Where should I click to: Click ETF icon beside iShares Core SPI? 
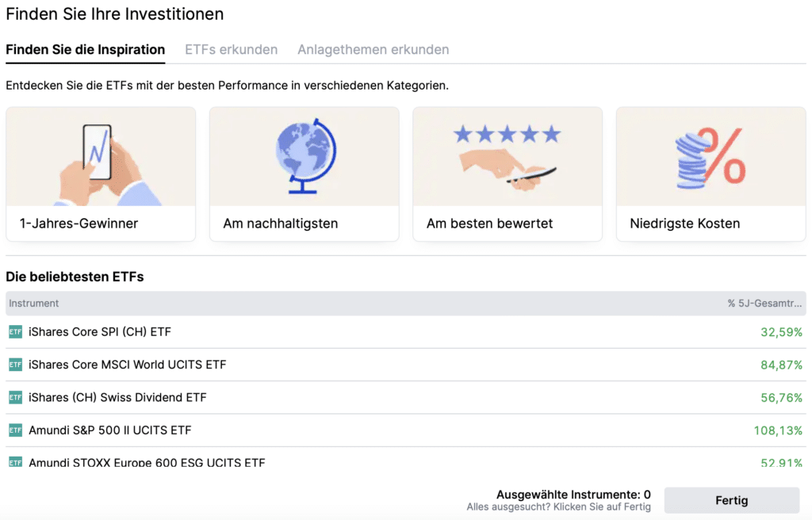[x=15, y=332]
